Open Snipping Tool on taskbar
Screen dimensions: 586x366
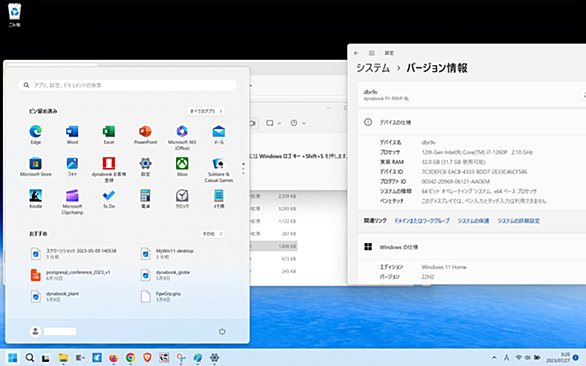point(181,358)
